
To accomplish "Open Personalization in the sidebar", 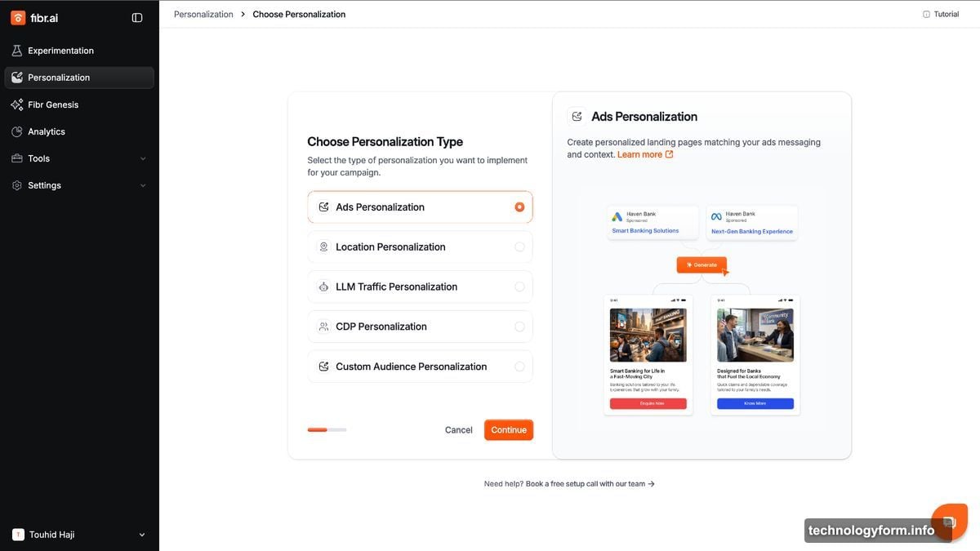I will [x=79, y=78].
